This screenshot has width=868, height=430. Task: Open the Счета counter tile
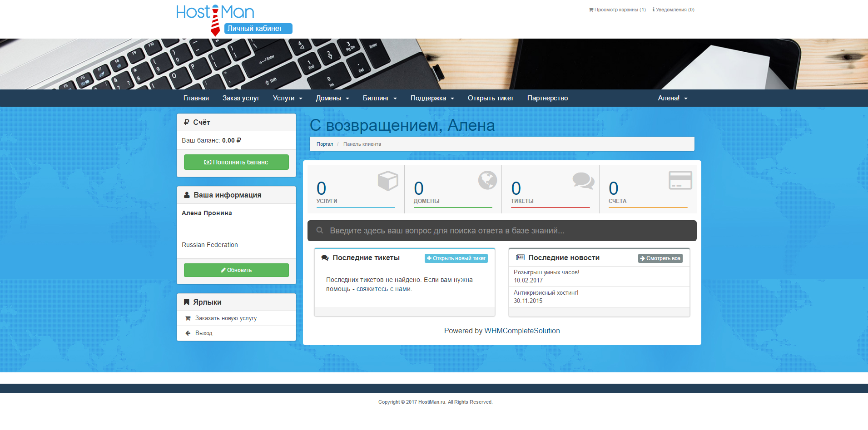(x=648, y=189)
